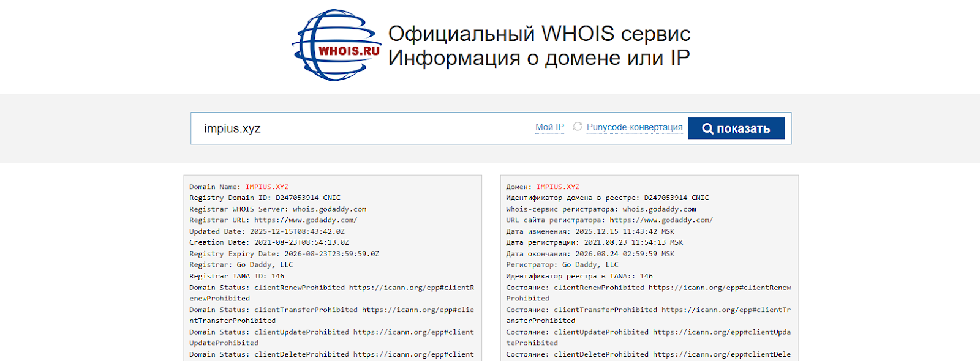The image size is (980, 361).
Task: Click the Domain Status: clientDeleteProhibited line
Action: point(331,355)
